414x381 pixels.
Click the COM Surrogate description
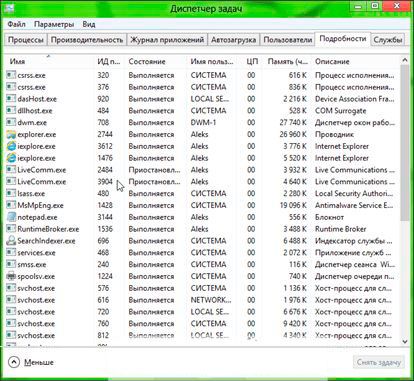point(340,111)
